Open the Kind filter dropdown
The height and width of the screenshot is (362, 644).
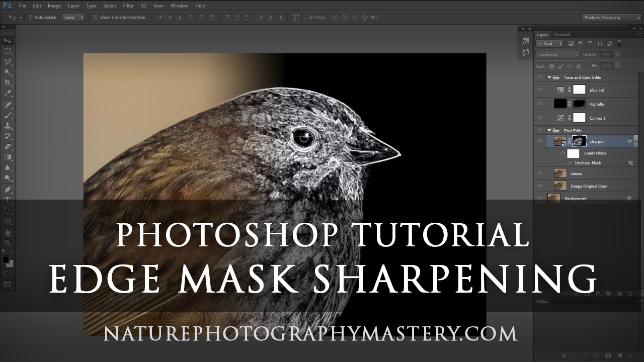(x=548, y=43)
